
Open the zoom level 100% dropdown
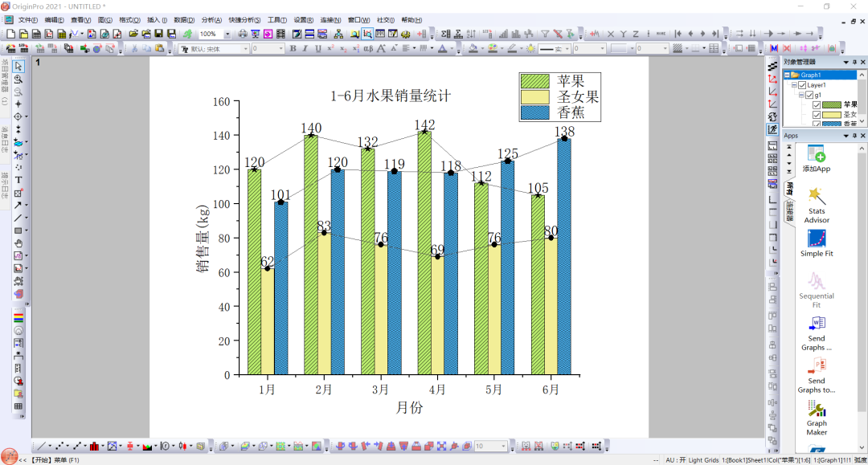(227, 35)
